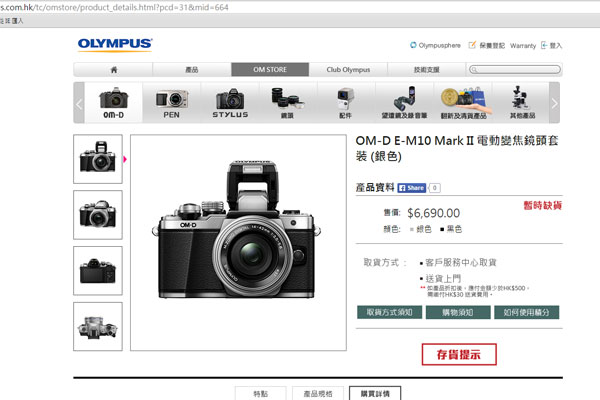
Task: Click the price $6,690.00 text
Action: click(434, 213)
